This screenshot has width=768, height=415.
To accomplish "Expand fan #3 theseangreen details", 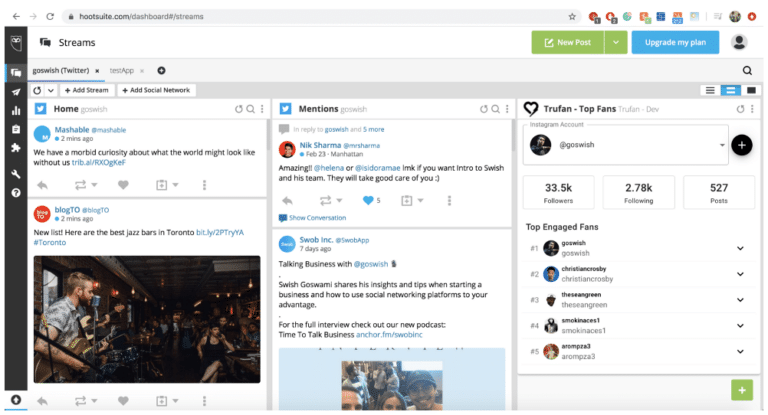I will point(740,300).
